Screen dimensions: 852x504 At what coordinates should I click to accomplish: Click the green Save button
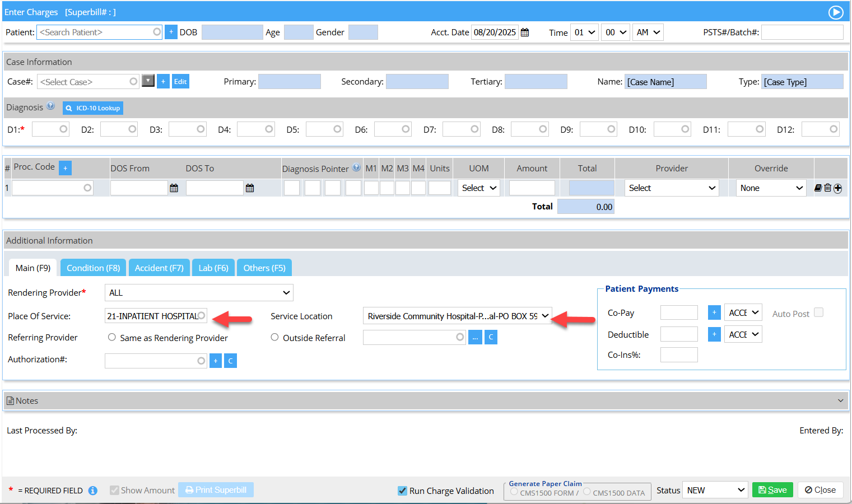pos(772,490)
